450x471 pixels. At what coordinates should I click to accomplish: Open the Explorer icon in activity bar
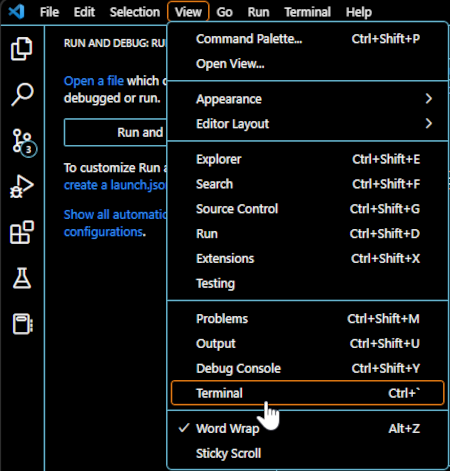point(22,49)
